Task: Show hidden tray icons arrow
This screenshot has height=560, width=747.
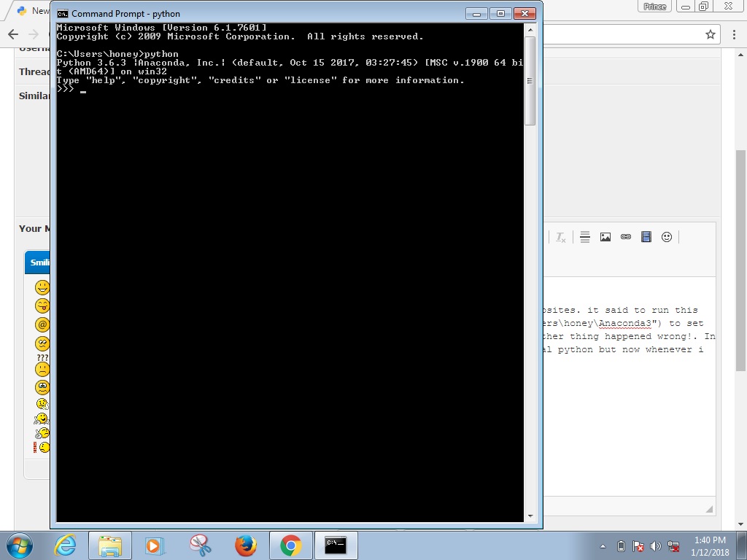Action: 603,546
